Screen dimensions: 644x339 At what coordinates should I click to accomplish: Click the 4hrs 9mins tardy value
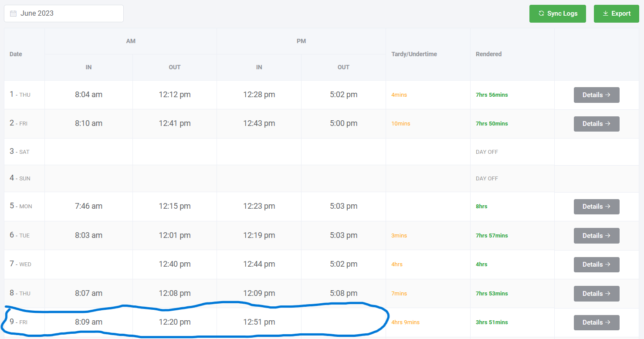tap(405, 322)
